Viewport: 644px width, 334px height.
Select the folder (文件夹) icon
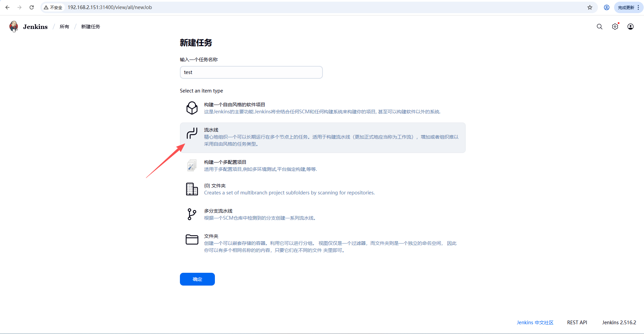(x=192, y=239)
